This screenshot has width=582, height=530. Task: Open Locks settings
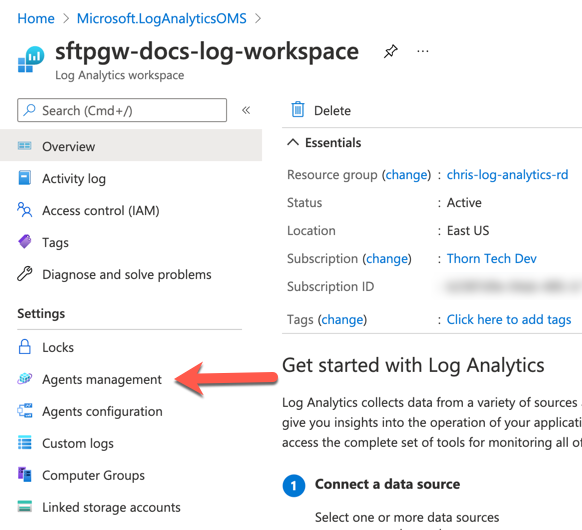pos(58,347)
